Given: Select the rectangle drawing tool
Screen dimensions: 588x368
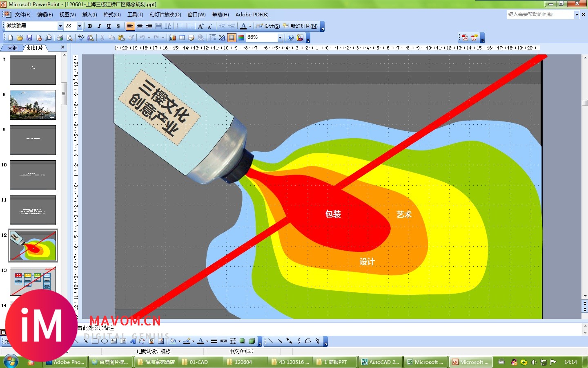Looking at the screenshot, I should (95, 341).
